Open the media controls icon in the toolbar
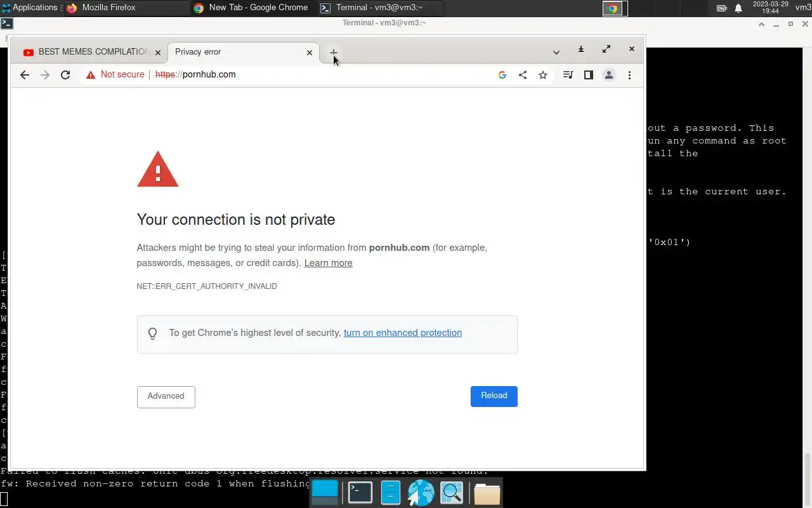This screenshot has width=812, height=508. point(568,75)
